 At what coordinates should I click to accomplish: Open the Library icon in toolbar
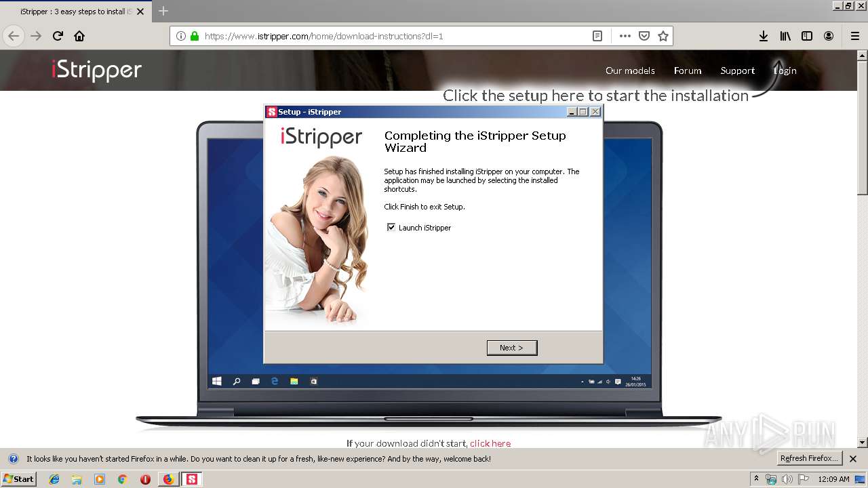785,36
